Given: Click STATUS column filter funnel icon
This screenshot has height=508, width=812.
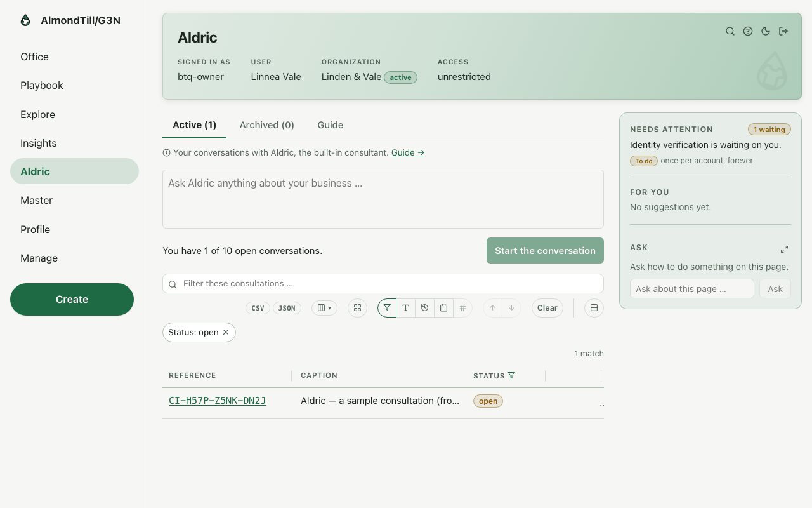Looking at the screenshot, I should point(511,375).
